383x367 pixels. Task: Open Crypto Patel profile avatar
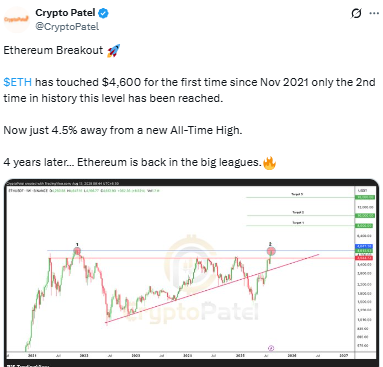(x=16, y=19)
